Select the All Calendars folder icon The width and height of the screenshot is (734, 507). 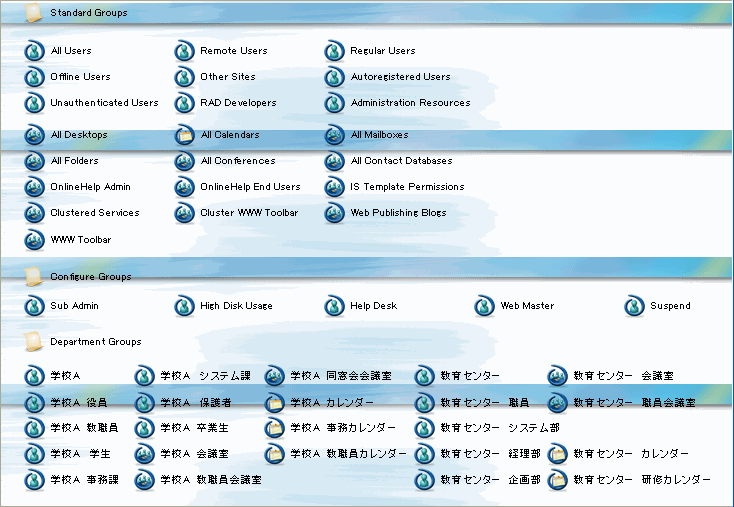[184, 135]
